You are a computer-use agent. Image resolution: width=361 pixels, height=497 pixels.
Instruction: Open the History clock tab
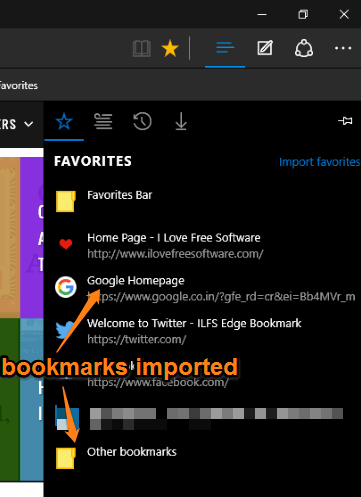[x=142, y=121]
